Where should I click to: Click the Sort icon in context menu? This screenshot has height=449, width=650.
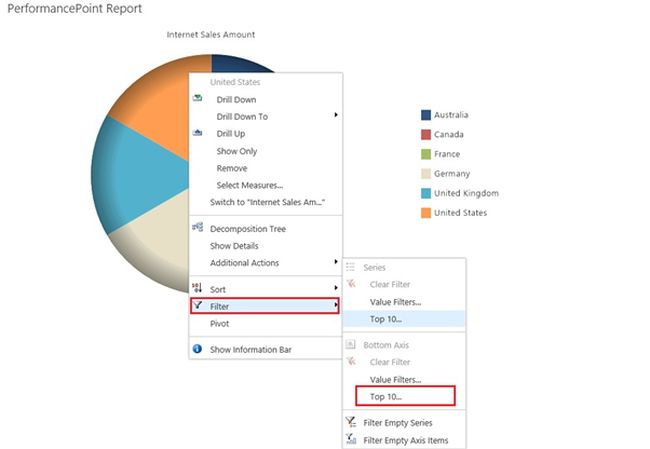[x=198, y=288]
